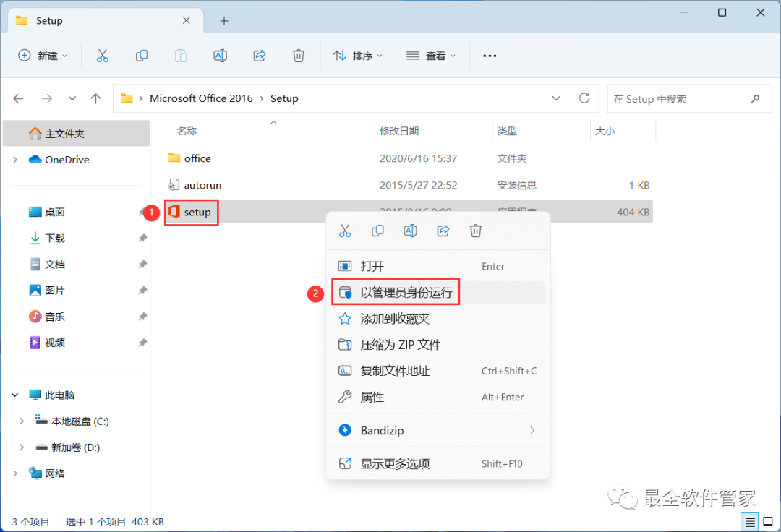The height and width of the screenshot is (532, 781).
Task: Open the 排序 (Sort) dropdown
Action: tap(358, 56)
